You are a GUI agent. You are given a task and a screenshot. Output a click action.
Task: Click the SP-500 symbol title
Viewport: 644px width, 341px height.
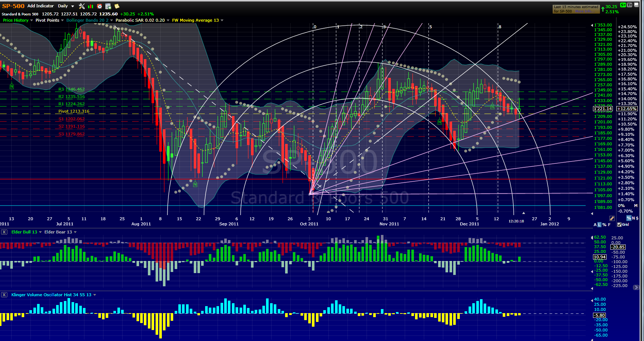point(13,6)
